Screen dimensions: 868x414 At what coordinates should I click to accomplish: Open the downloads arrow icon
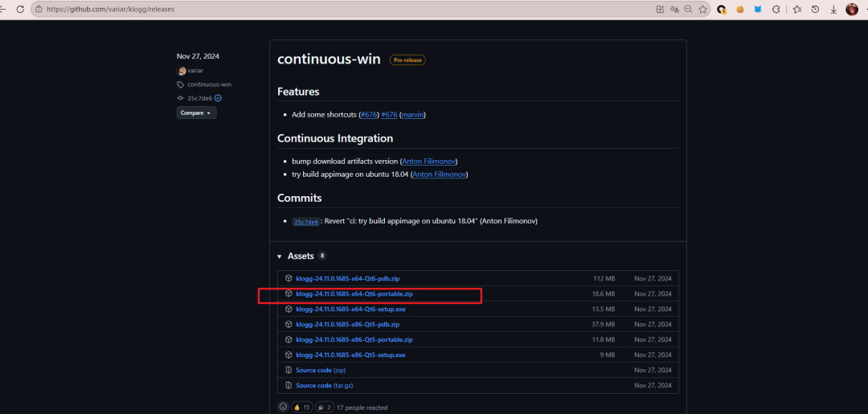(833, 9)
